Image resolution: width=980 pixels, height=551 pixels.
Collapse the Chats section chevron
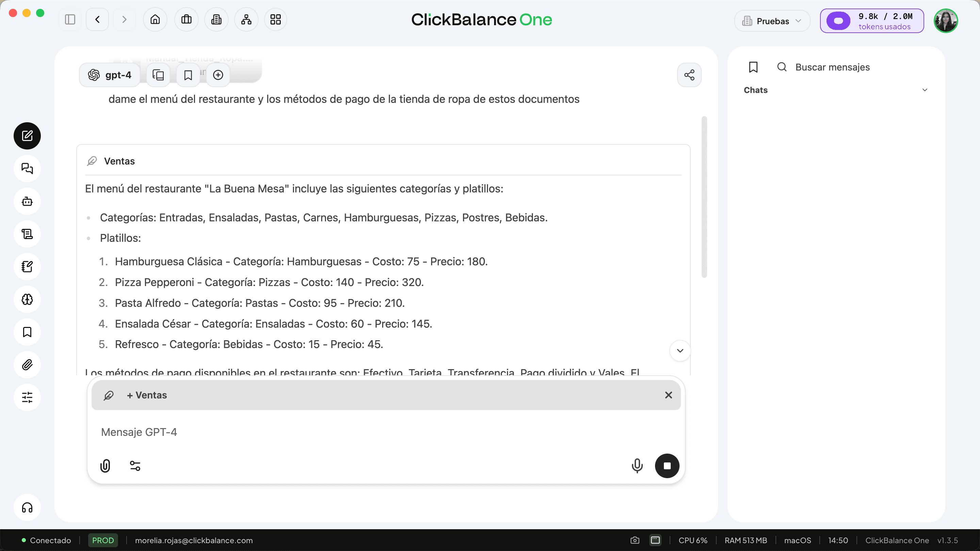point(925,90)
